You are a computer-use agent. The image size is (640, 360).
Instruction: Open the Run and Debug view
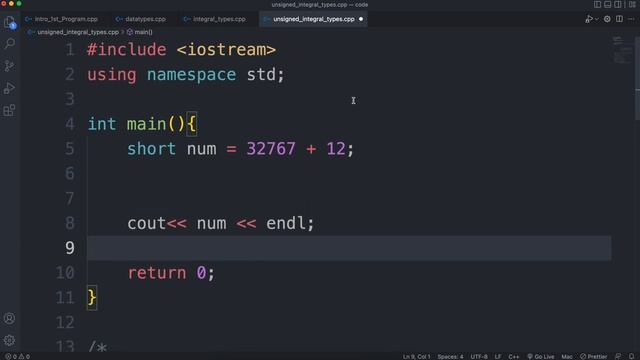click(x=9, y=88)
